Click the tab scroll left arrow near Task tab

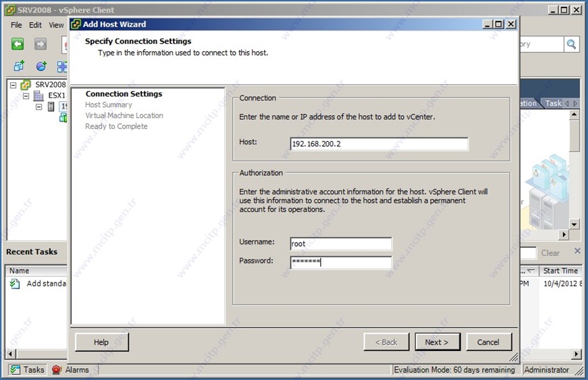(567, 103)
